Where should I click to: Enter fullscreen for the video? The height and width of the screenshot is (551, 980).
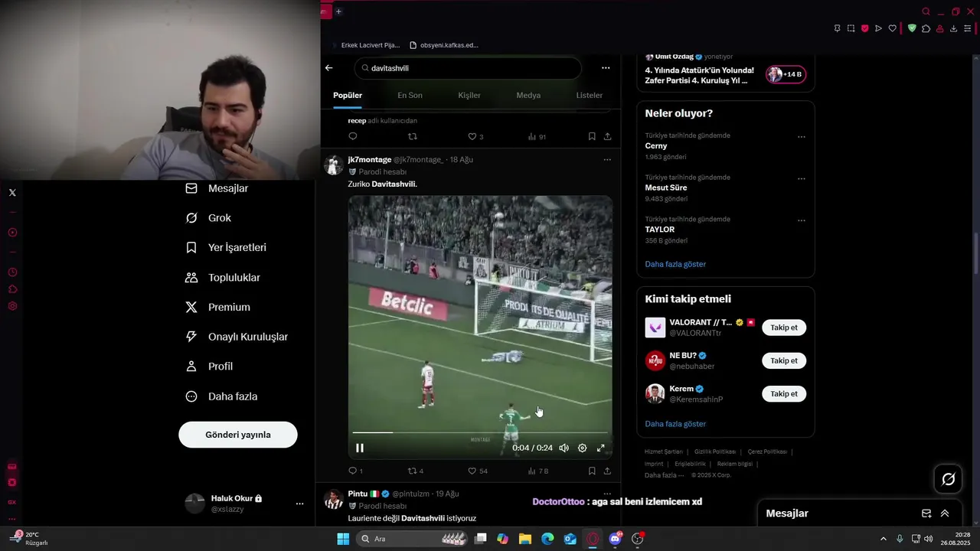point(600,448)
